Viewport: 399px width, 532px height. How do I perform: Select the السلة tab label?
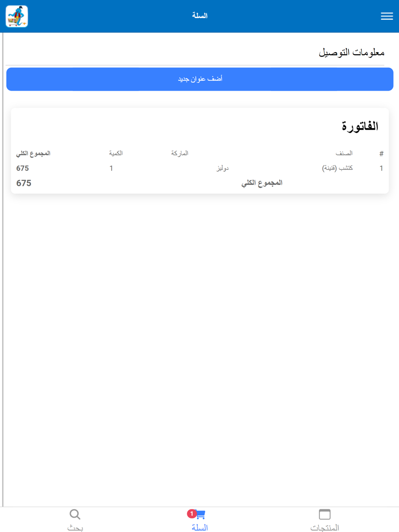click(x=199, y=528)
